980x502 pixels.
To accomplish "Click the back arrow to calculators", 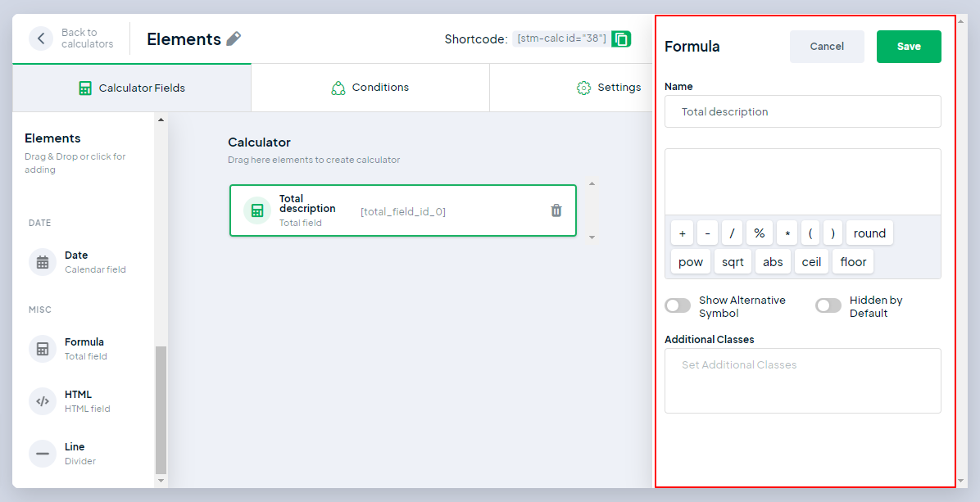I will tap(41, 38).
